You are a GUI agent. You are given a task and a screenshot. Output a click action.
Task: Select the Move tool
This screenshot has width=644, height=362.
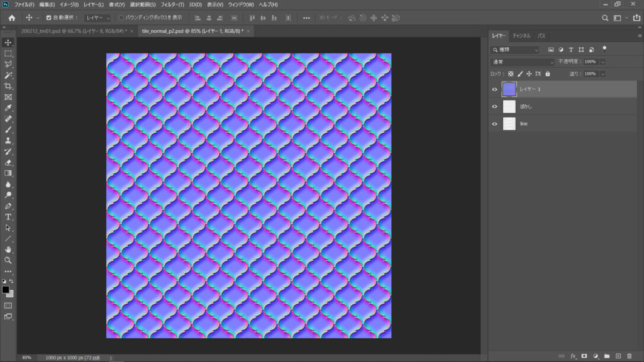click(8, 44)
